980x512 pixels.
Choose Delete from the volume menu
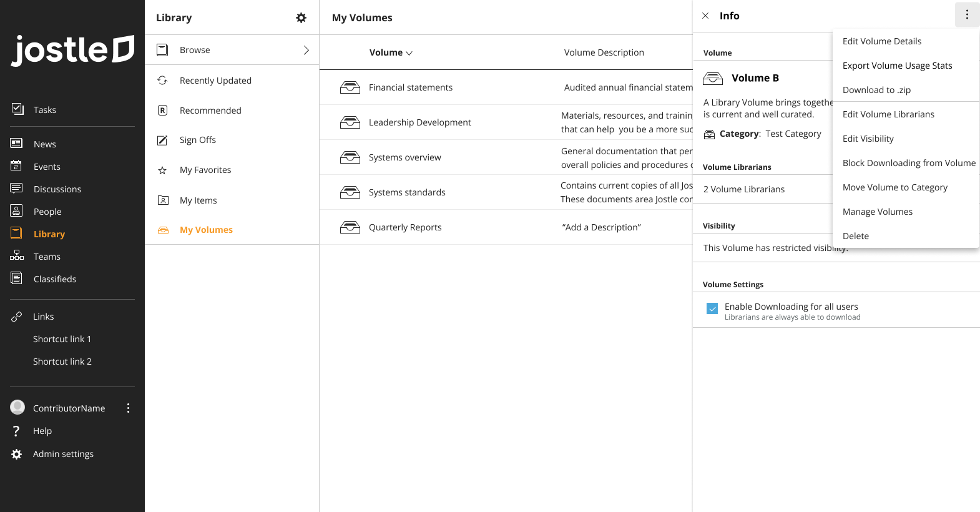855,236
